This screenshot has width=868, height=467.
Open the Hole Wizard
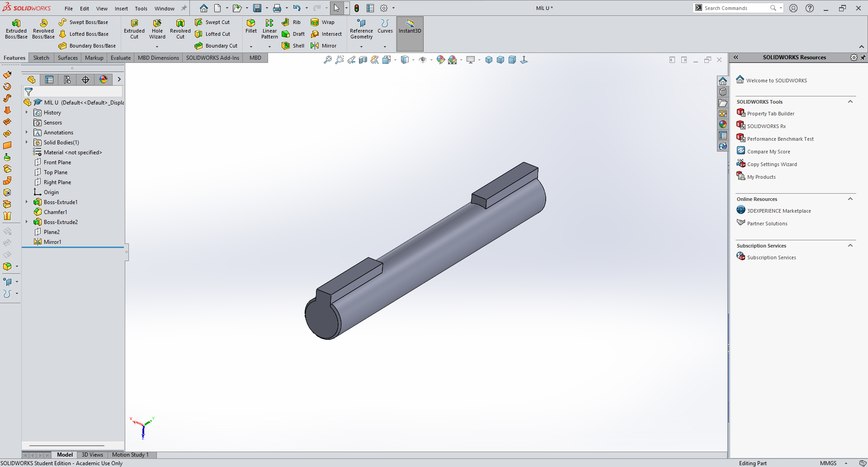(157, 29)
